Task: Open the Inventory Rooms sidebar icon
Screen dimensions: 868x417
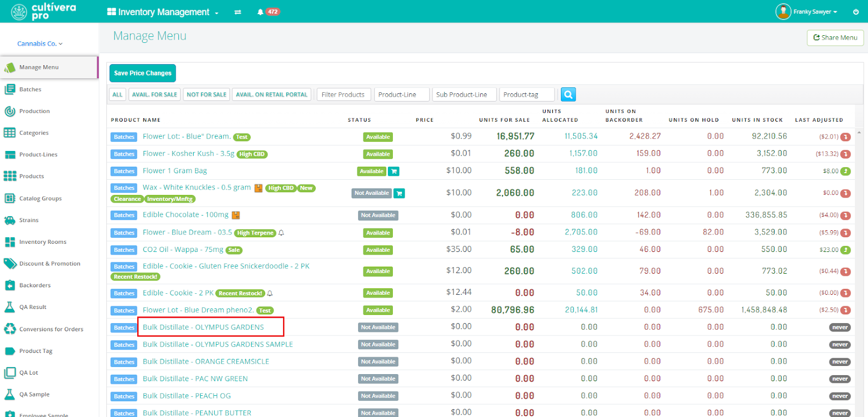Action: tap(9, 242)
